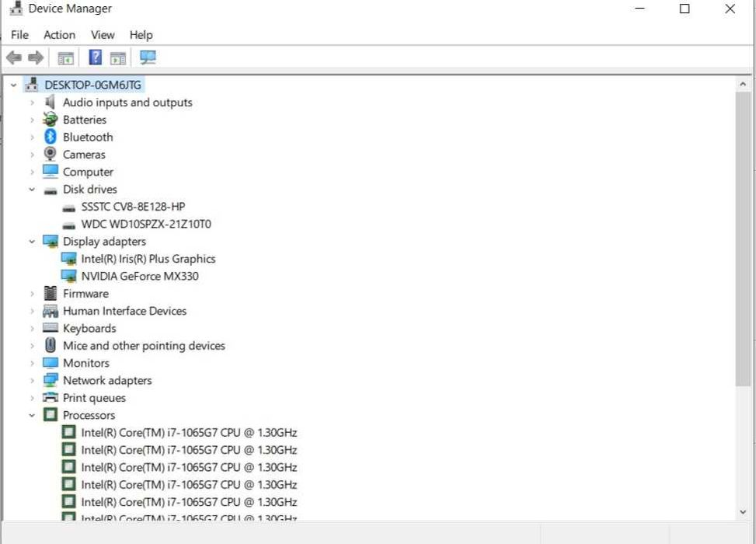Click the Print queues printer icon
756x544 pixels.
[51, 397]
